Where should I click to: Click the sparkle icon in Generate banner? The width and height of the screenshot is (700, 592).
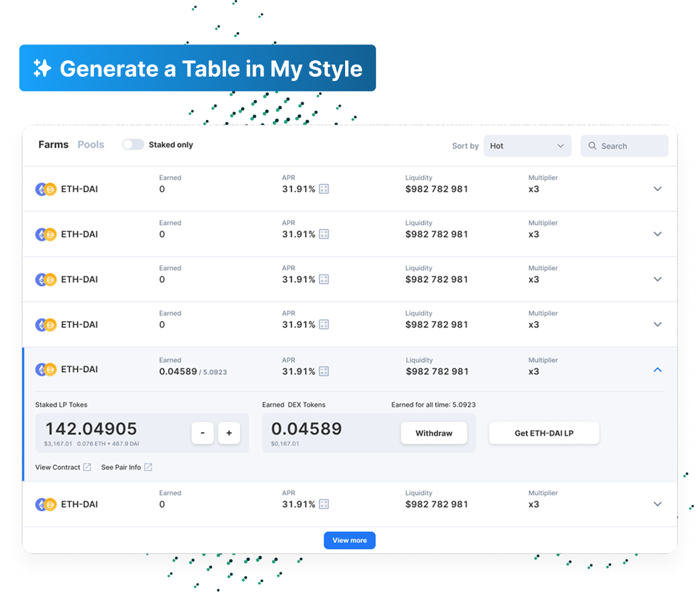[42, 68]
